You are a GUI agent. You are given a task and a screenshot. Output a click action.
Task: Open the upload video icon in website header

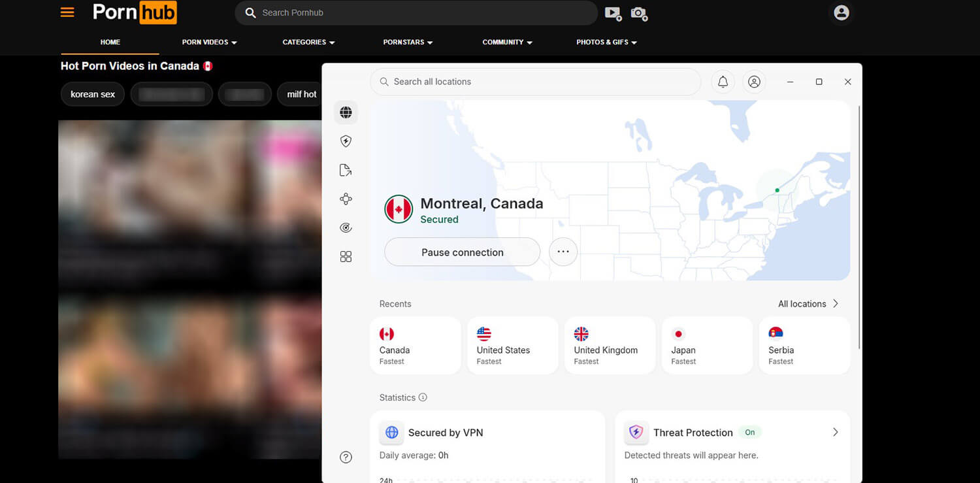click(613, 13)
